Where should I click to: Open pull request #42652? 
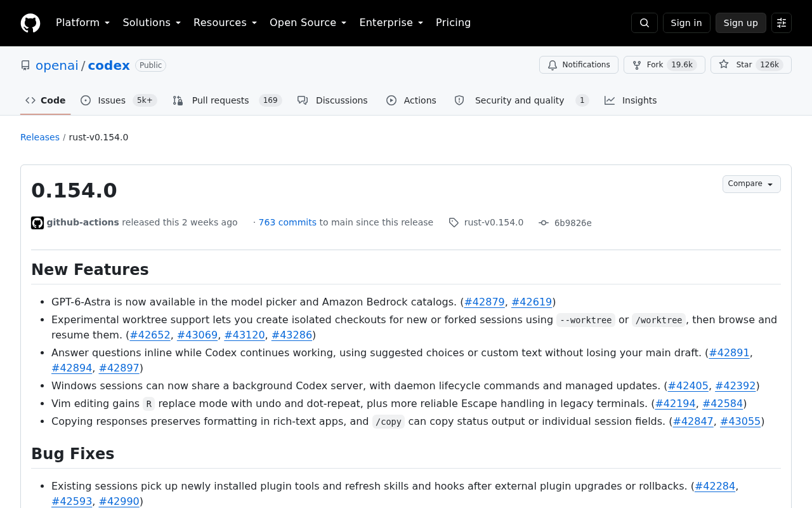[x=150, y=335]
